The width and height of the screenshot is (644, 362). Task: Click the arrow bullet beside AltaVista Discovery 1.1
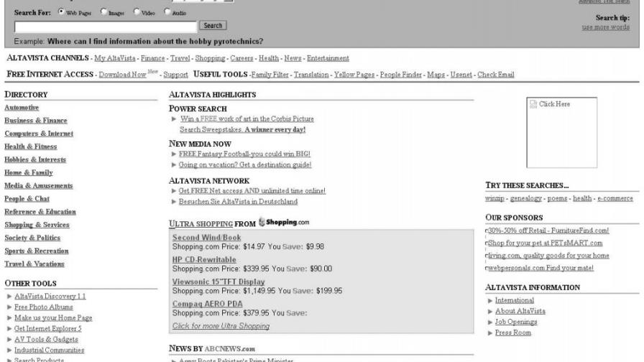9,297
